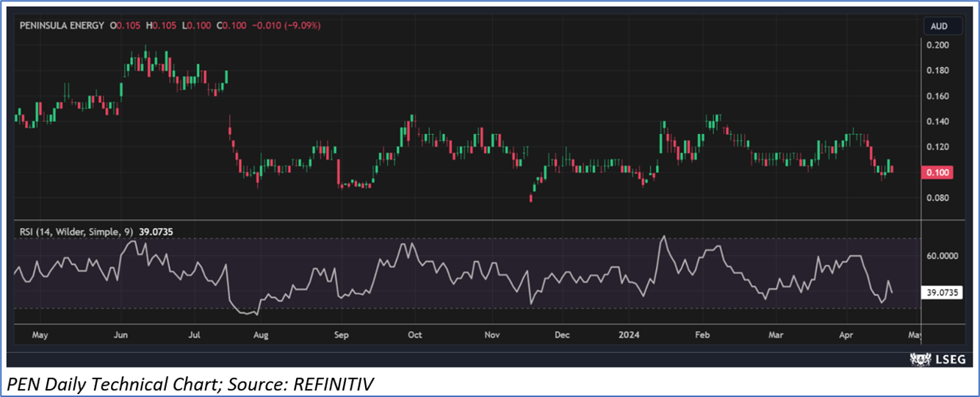980x397 pixels.
Task: Click the 0.200 price axis label
Action: [939, 46]
